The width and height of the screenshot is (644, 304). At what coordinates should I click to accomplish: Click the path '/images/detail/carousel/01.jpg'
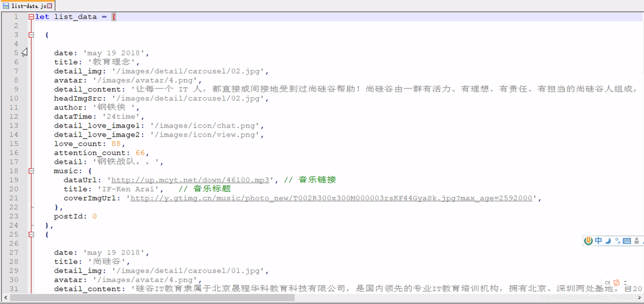point(188,271)
